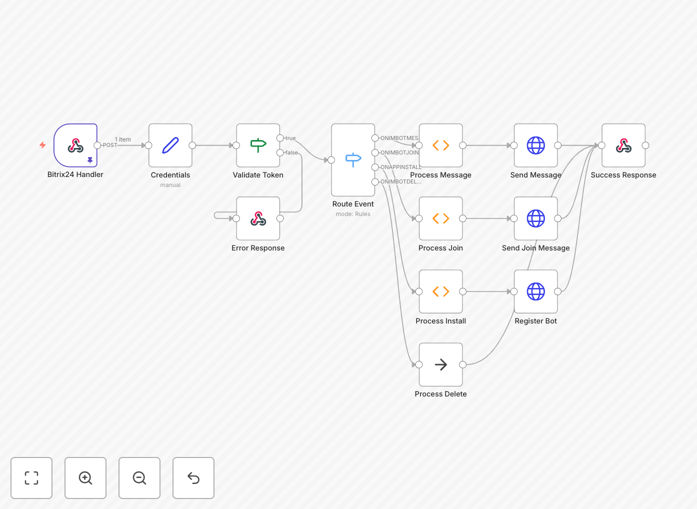Click the '1 item' connection label
This screenshot has width=697, height=509.
coord(123,140)
